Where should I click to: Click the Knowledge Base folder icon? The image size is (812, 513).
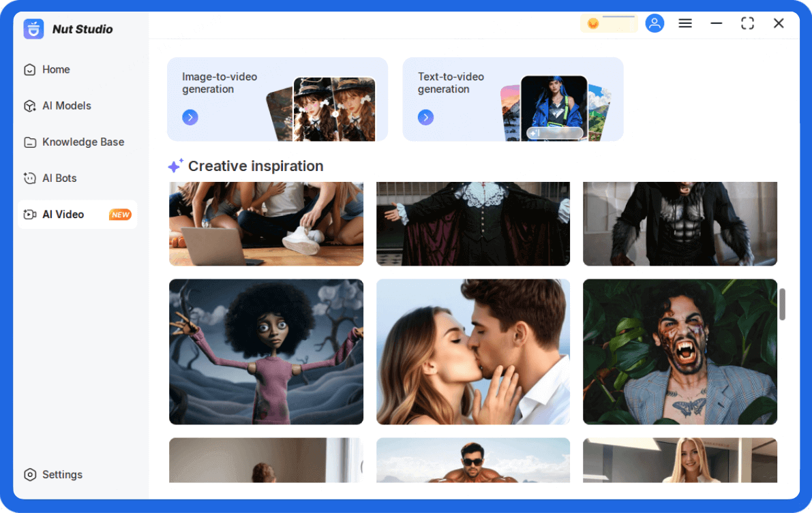point(29,142)
